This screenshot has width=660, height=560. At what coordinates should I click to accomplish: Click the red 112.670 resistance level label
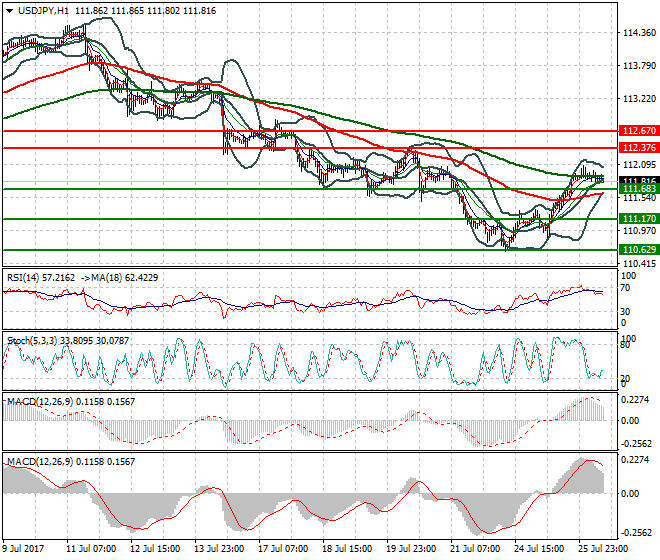[639, 131]
